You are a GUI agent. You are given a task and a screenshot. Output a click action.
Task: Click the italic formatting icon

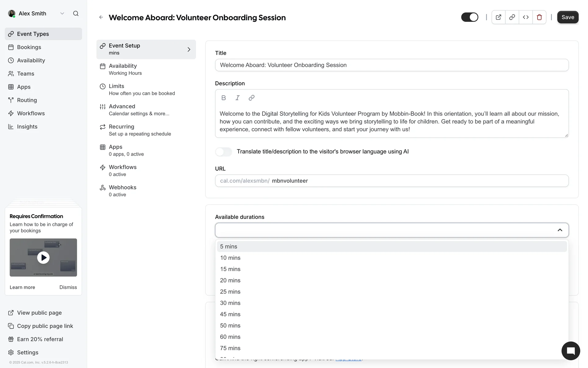(237, 98)
